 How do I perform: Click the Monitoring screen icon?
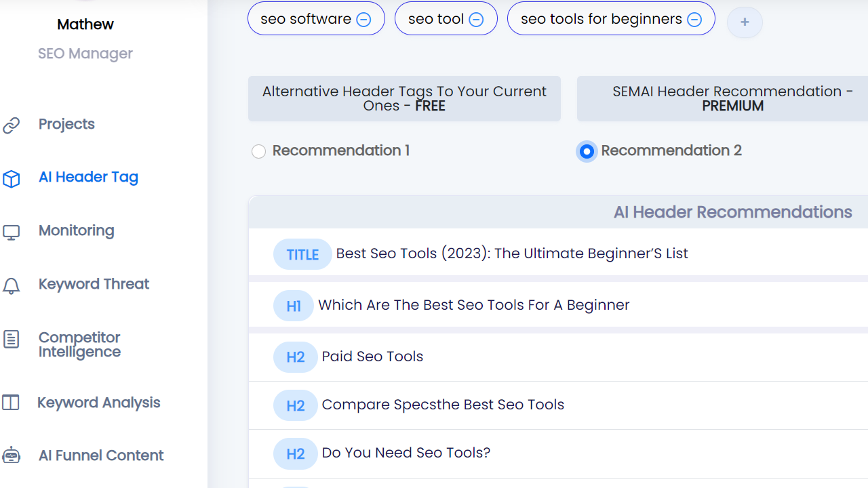coord(12,231)
